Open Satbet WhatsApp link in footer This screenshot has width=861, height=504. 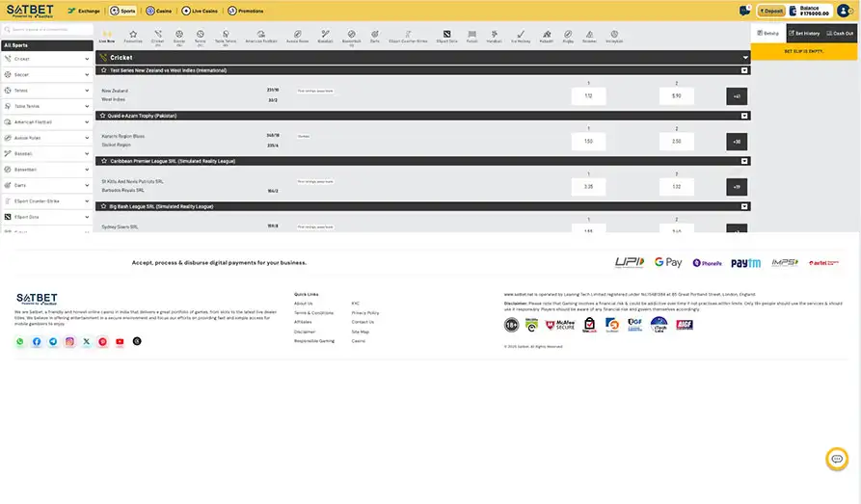point(20,341)
